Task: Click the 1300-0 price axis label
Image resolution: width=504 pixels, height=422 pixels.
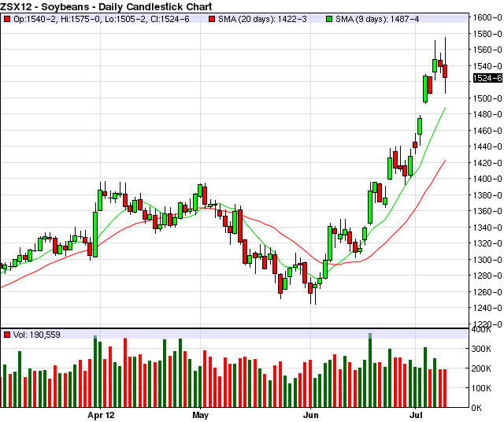Action: pos(487,260)
